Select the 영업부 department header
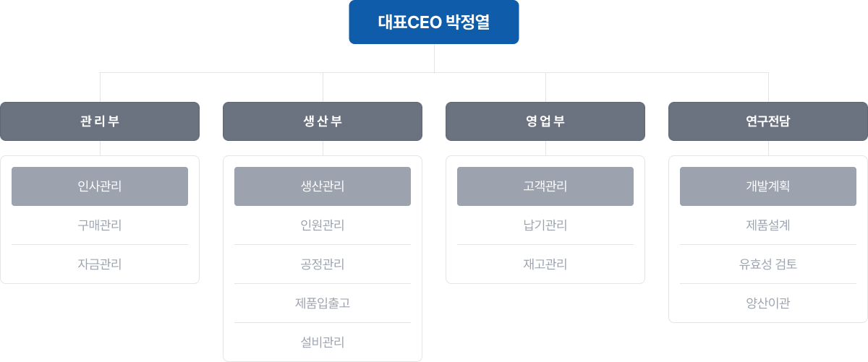 [545, 121]
